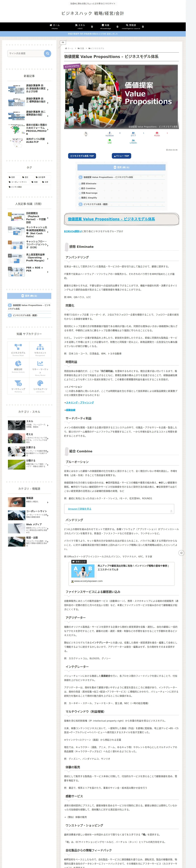Jump to 簡素化 Simplify in contents
The height and width of the screenshot is (868, 196).
[89, 198]
